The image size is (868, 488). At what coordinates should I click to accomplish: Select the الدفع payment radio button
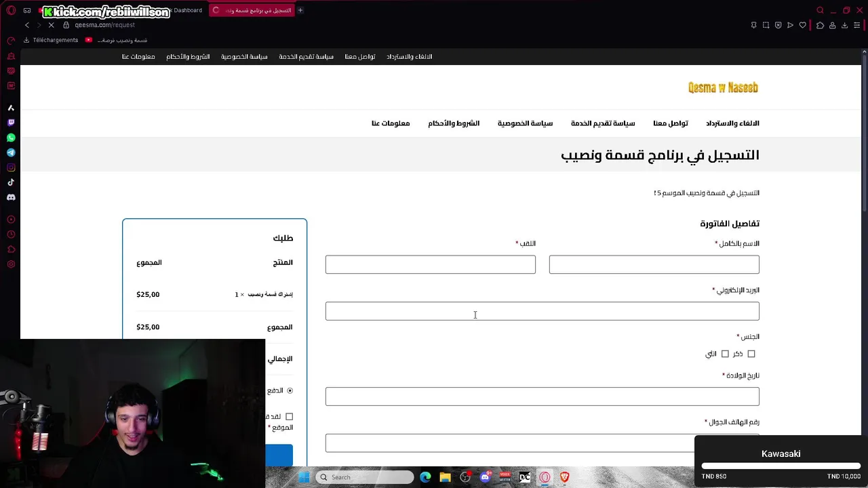pos(290,390)
